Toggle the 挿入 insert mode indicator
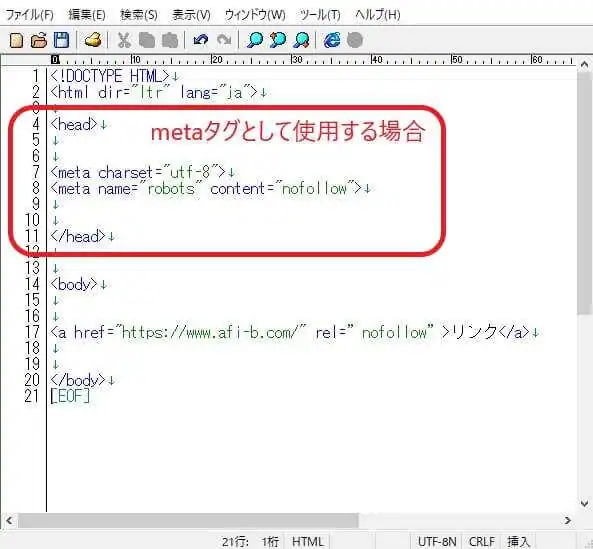Image resolution: width=593 pixels, height=549 pixels. [x=518, y=541]
